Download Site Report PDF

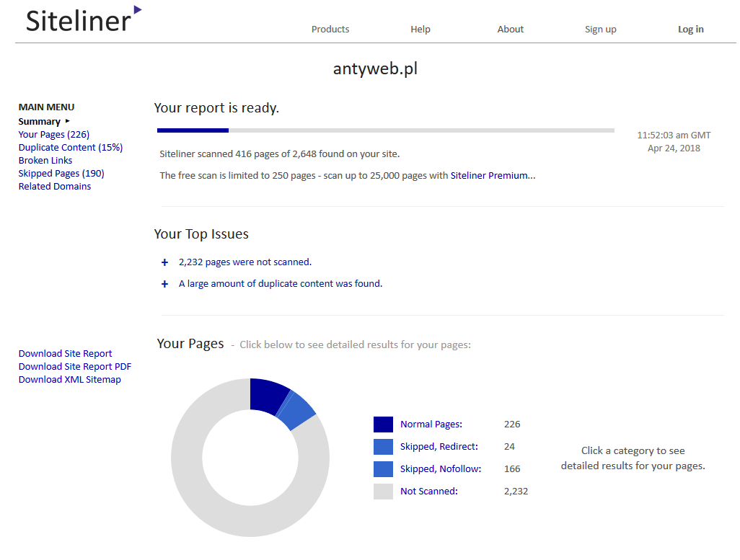pos(75,367)
